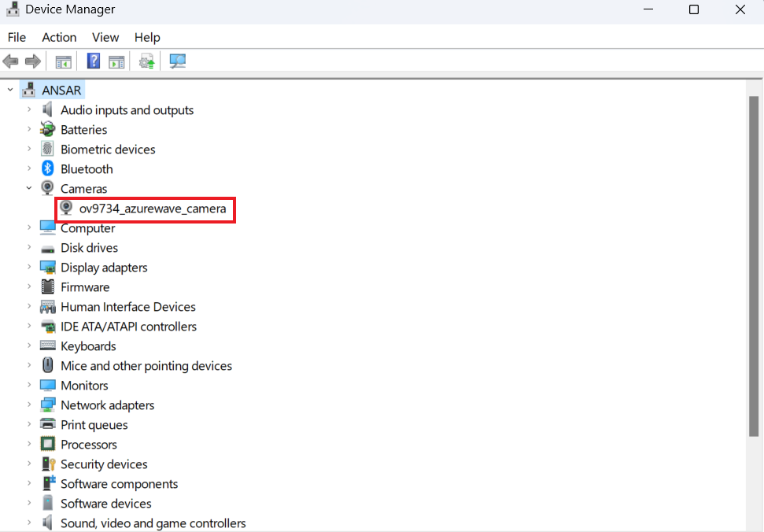Click the Device Manager title bar icon
Viewport: 764px width, 532px height.
tap(13, 9)
